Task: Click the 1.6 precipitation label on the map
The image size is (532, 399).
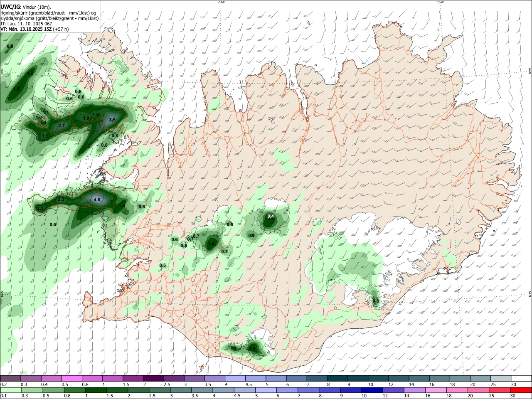Action: point(96,114)
